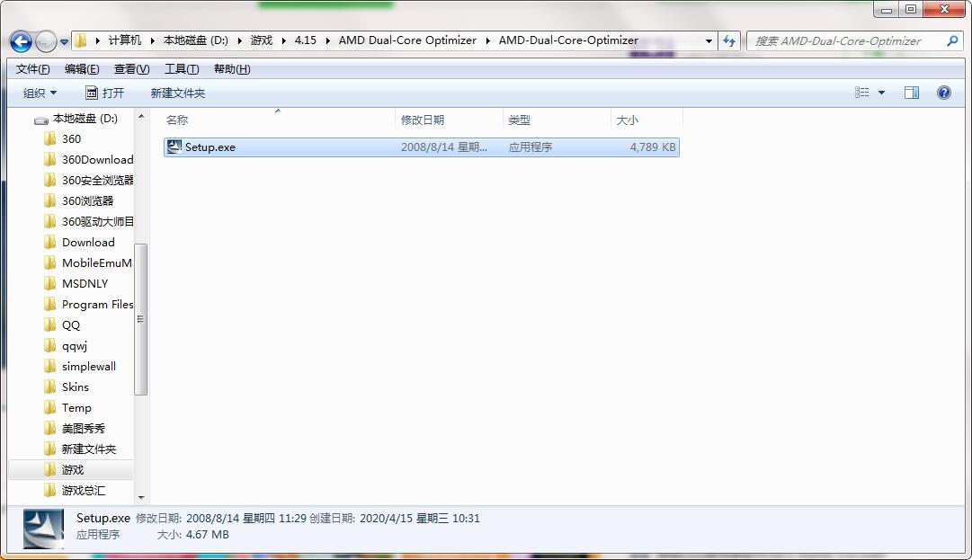This screenshot has height=560, width=972.
Task: Click the Setup.exe file icon
Action: 174,147
